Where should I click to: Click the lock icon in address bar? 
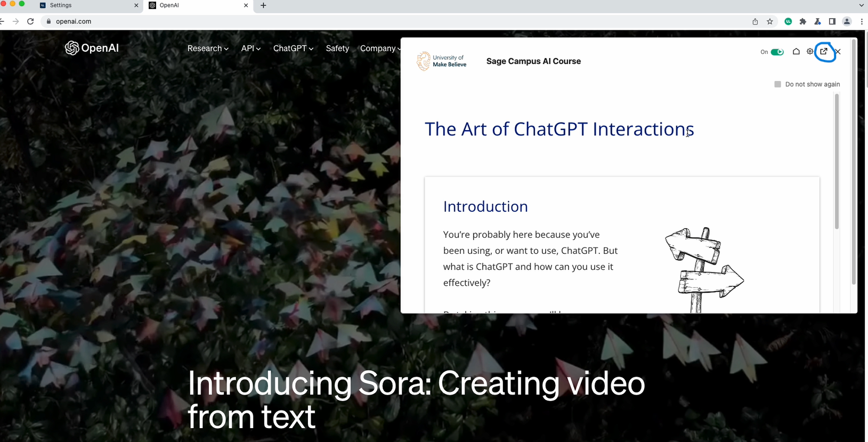(x=48, y=21)
